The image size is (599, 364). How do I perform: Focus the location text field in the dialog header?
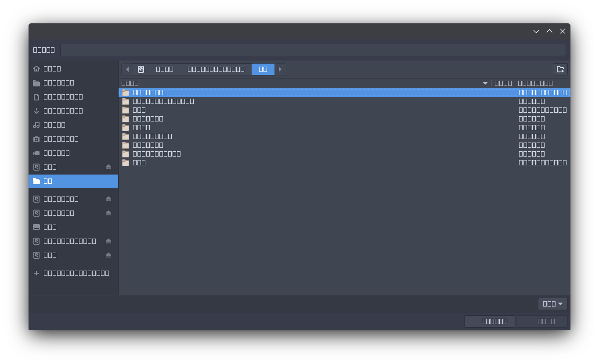click(313, 50)
